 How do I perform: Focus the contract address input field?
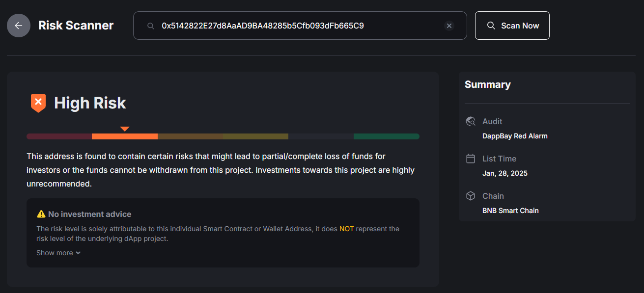click(x=300, y=26)
